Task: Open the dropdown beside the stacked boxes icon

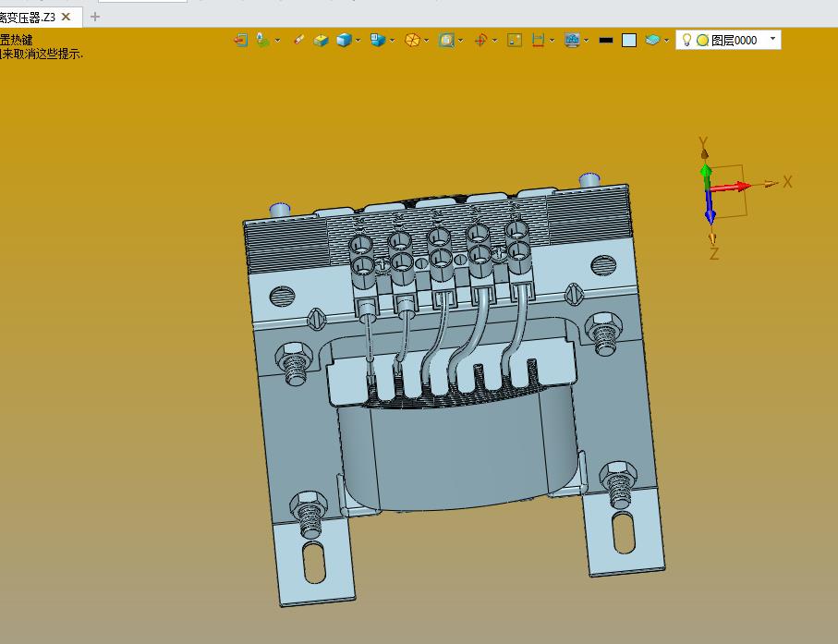Action: tap(392, 41)
